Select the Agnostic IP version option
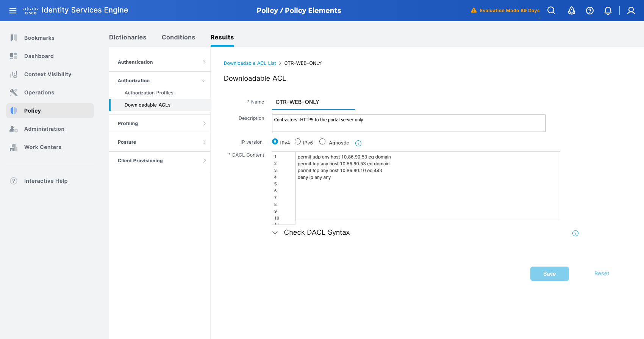644x339 pixels. pos(322,141)
